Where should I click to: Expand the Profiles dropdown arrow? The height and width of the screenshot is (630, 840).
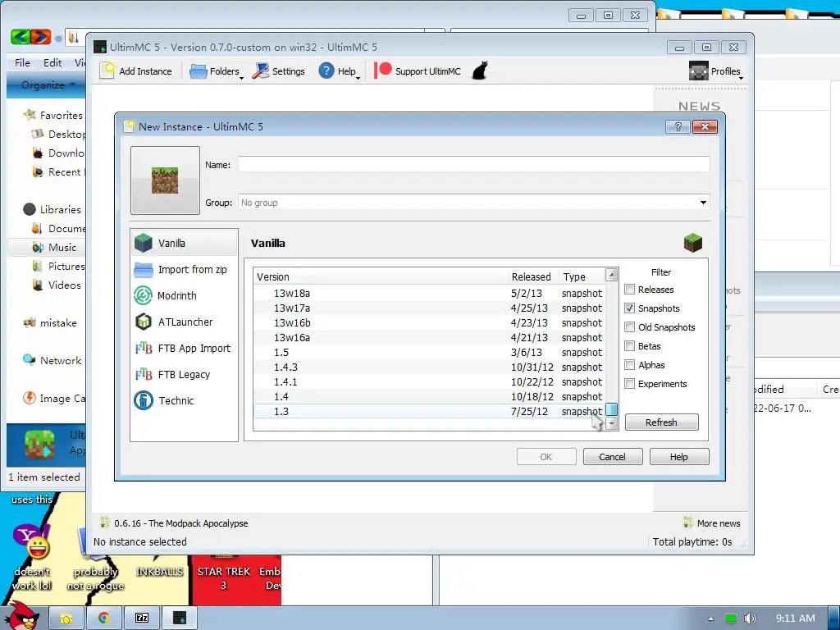[741, 78]
